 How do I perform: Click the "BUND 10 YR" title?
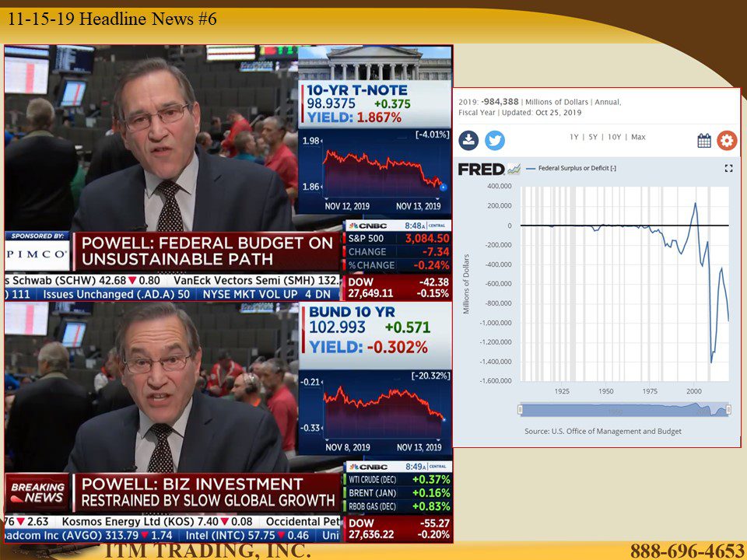pos(352,312)
